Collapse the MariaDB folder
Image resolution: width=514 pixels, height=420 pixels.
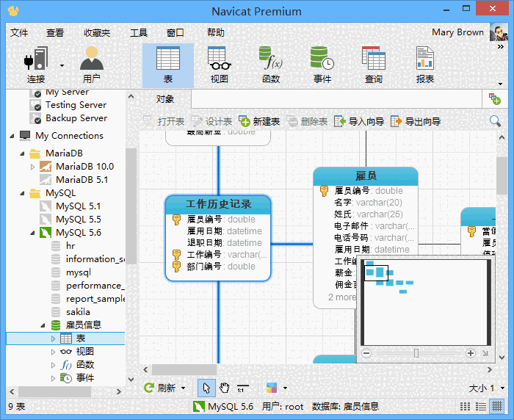(x=22, y=153)
